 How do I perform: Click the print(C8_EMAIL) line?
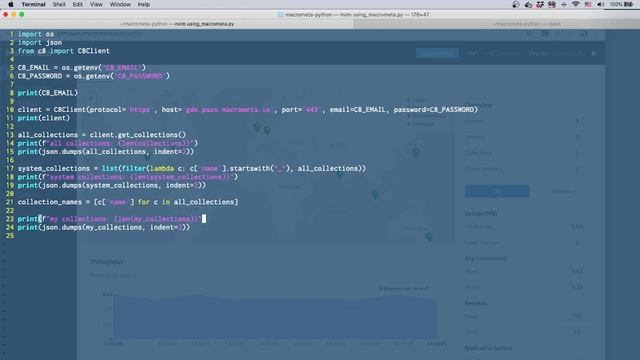[x=47, y=93]
